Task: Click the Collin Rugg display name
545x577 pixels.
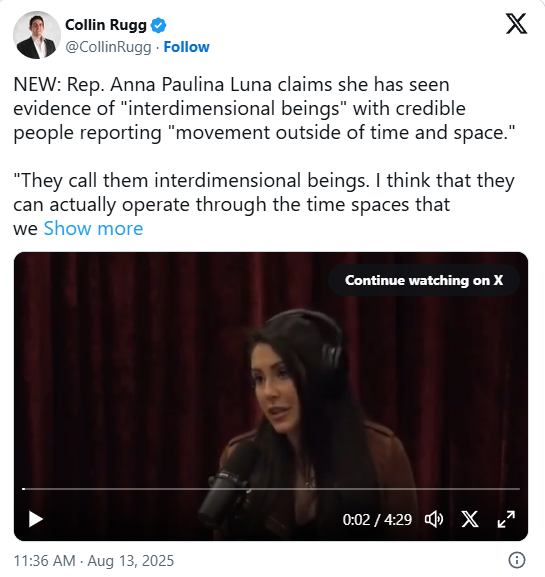Action: click(x=106, y=25)
